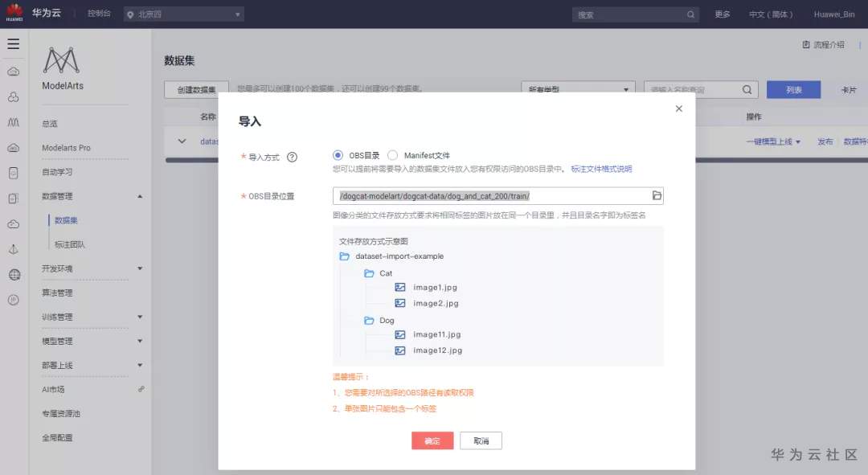
Task: Collapse the 数据管理 menu section
Action: coord(140,197)
